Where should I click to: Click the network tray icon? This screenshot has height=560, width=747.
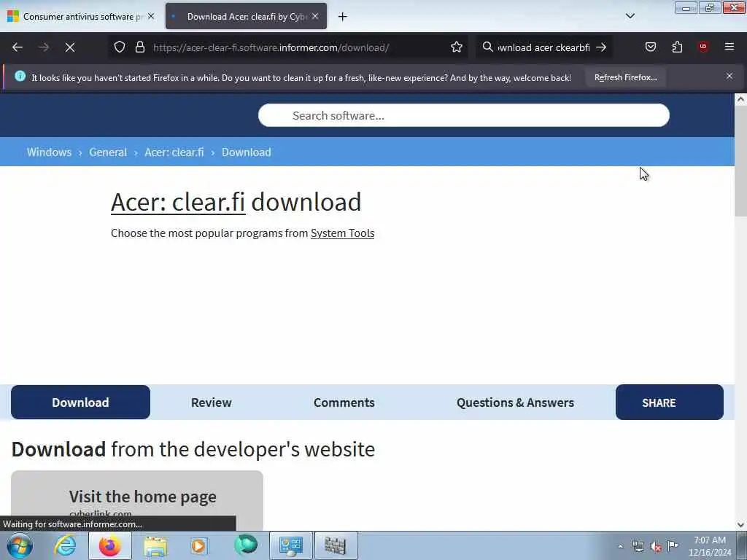click(x=638, y=547)
